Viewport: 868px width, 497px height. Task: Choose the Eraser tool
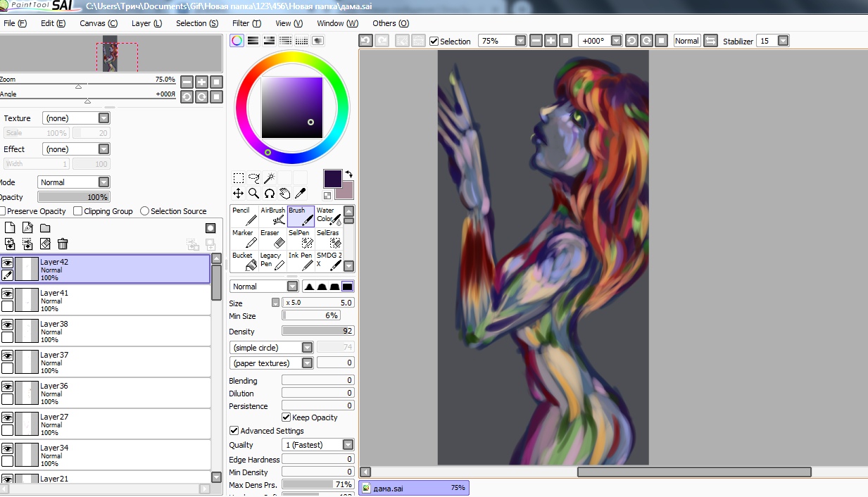point(272,239)
